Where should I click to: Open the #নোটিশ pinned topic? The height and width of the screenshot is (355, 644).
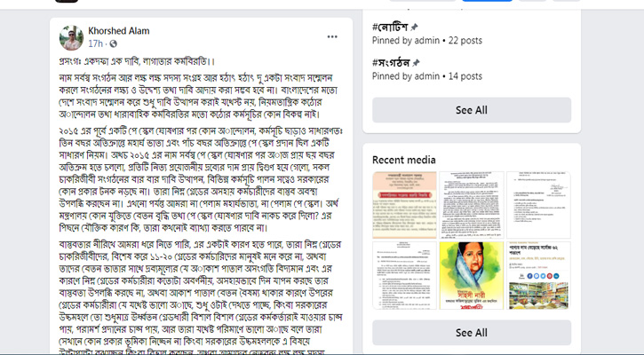pyautogui.click(x=390, y=28)
